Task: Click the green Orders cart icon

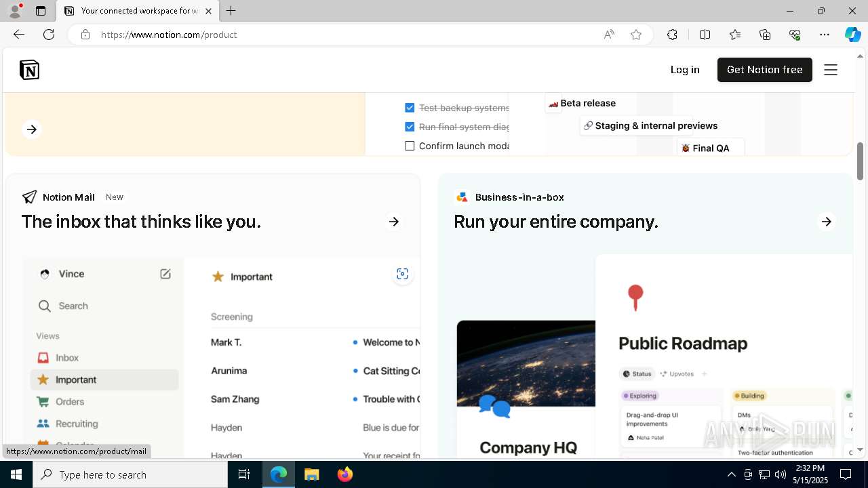Action: [43, 402]
